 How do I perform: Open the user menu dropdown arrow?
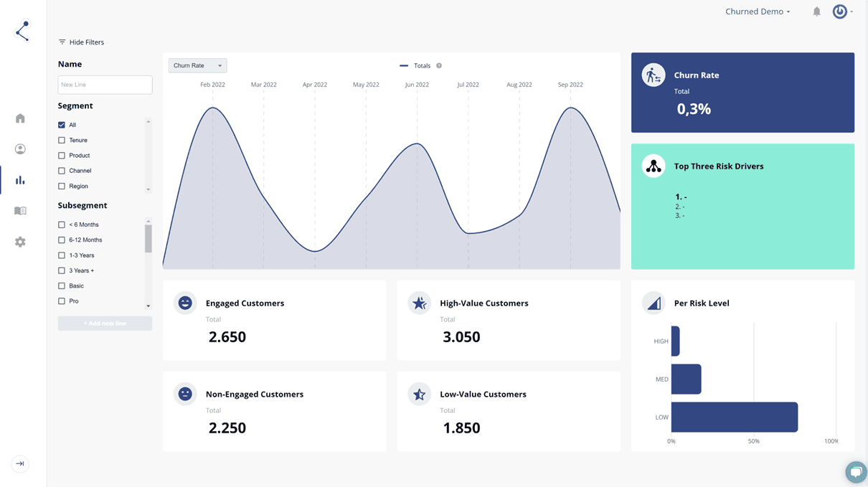pyautogui.click(x=852, y=12)
